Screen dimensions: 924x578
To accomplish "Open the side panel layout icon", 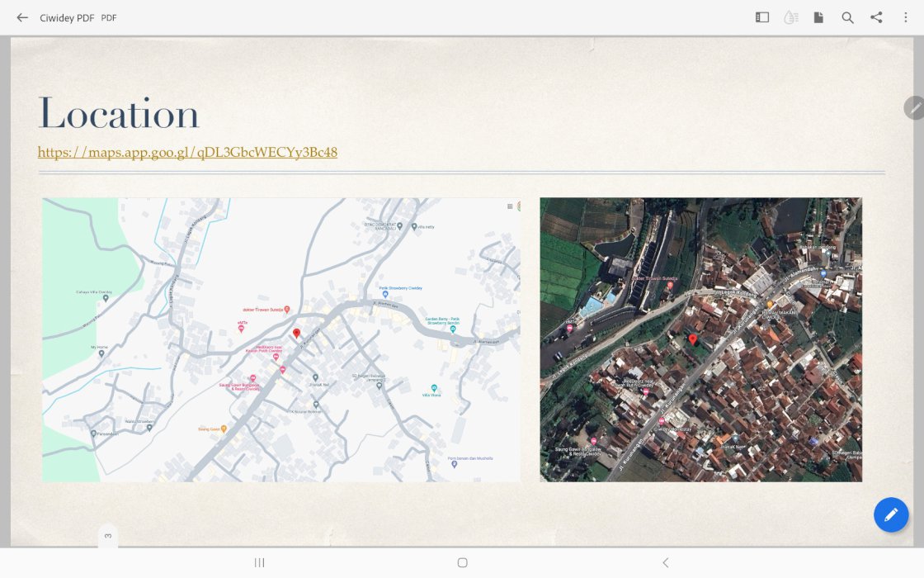I will (762, 17).
